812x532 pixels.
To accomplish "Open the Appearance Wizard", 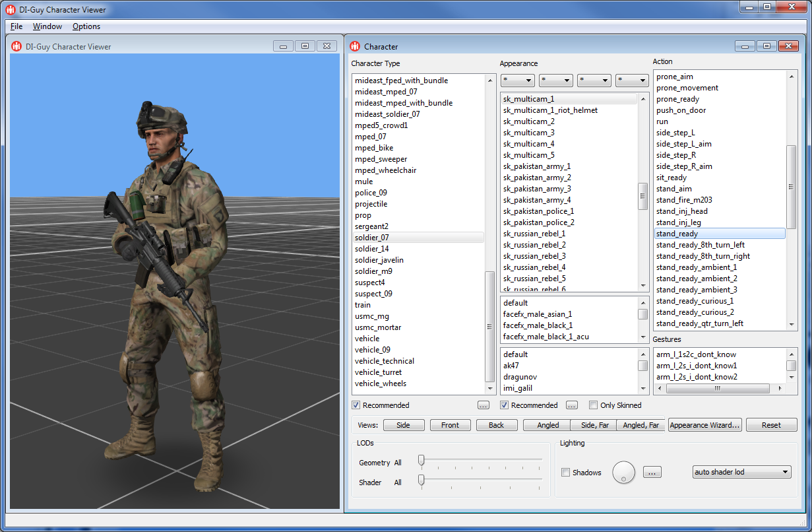I will (705, 425).
